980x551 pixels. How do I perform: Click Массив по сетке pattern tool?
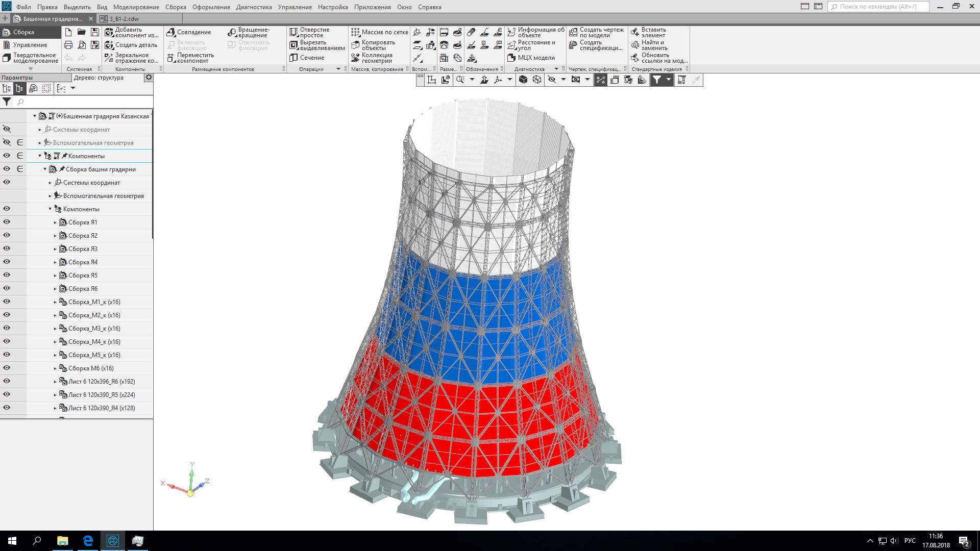coord(379,32)
